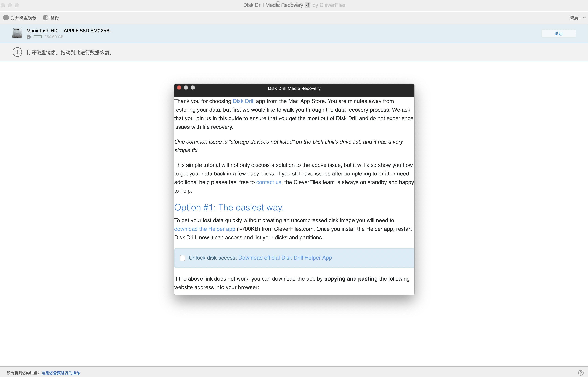Click the 打开磁盘镜像。拖动到此进行数据恢复 row

pyautogui.click(x=294, y=52)
